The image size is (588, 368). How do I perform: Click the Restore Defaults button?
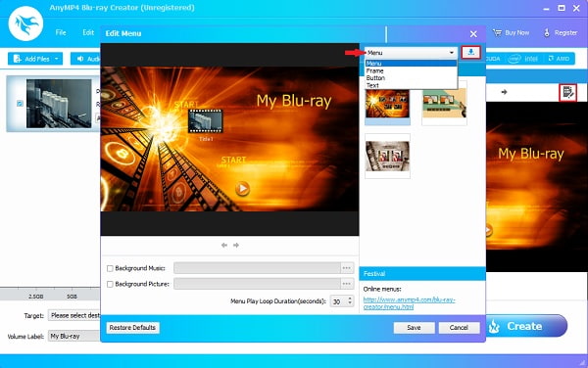coord(132,328)
